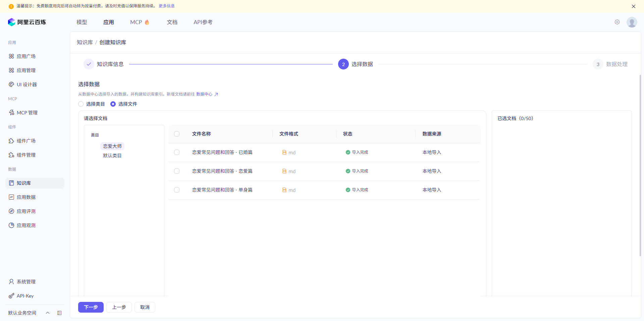The width and height of the screenshot is (644, 321).
Task: Open the 应用数据 page
Action: tap(26, 197)
